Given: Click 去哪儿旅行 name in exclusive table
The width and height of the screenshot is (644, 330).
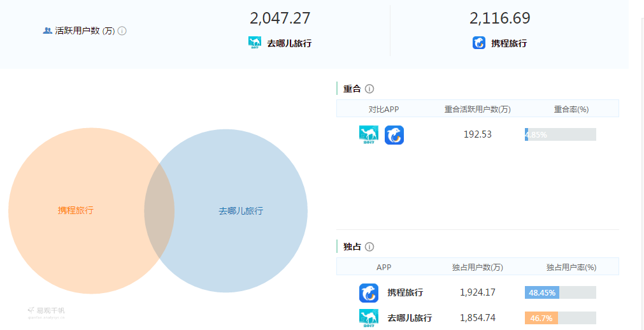Looking at the screenshot, I should pyautogui.click(x=410, y=318).
